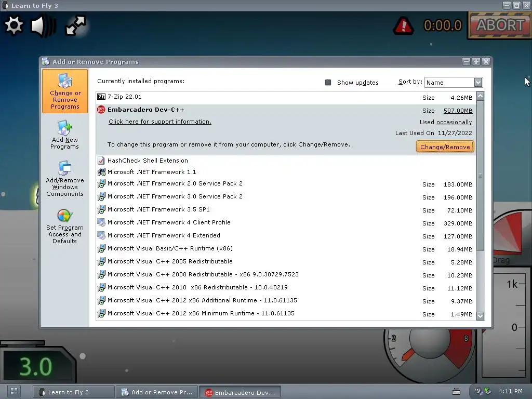Click the Embarcadero Dev-C++ program icon
Viewport: 532px width, 399px height.
(x=101, y=110)
